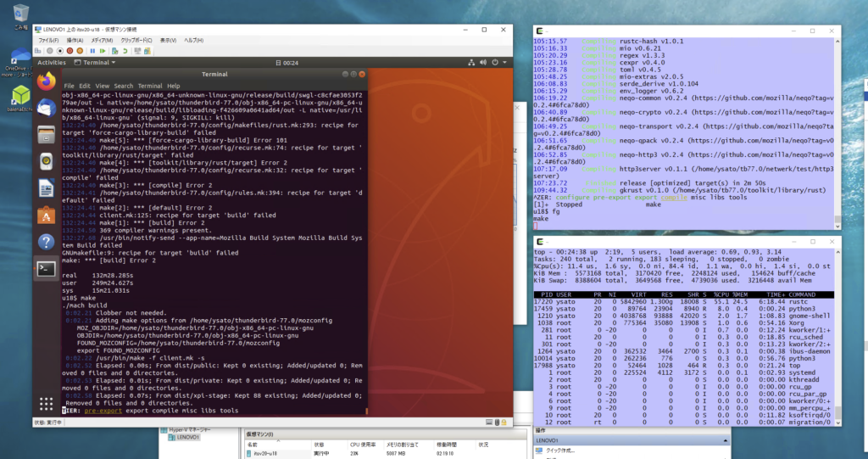
Task: Open Ubuntu Software store icon
Action: (x=46, y=215)
